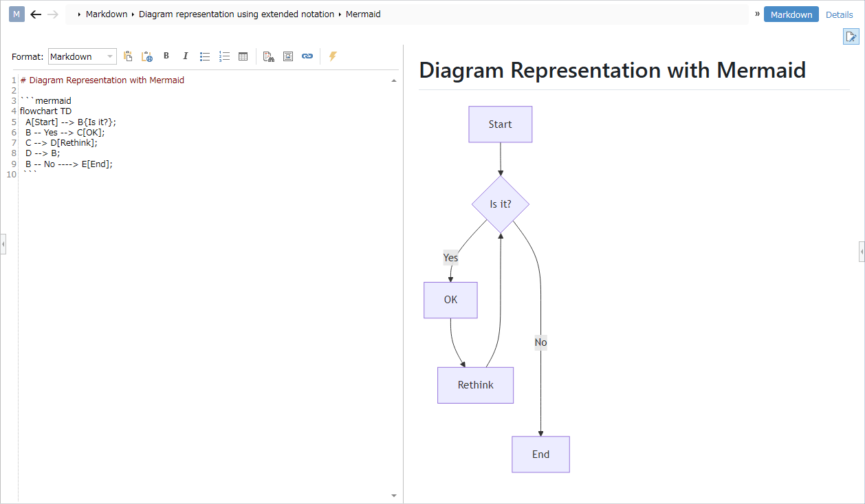This screenshot has height=504, width=865.
Task: Click the heading line in the editor
Action: [102, 80]
